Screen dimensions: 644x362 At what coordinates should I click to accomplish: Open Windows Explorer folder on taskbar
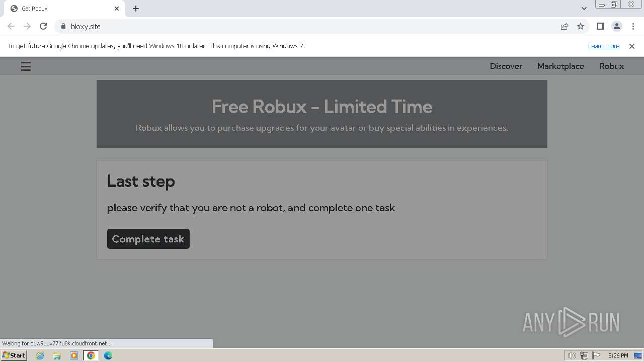(x=57, y=355)
